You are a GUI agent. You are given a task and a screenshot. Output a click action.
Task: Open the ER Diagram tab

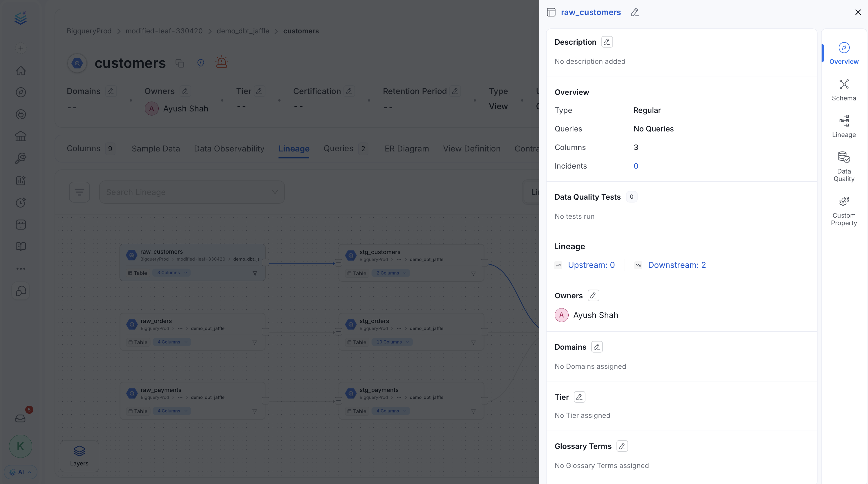[407, 149]
